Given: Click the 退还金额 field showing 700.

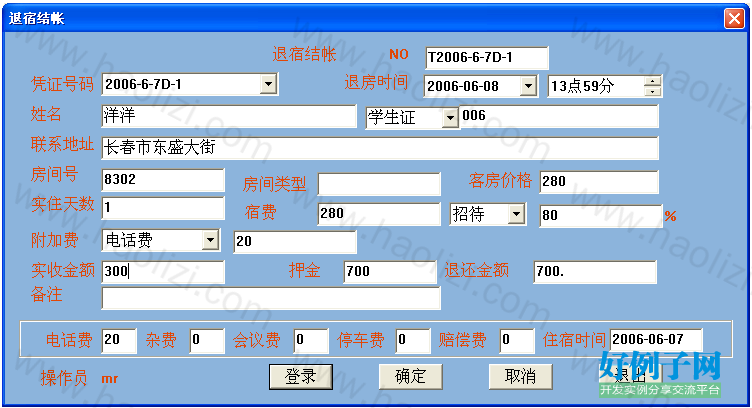Looking at the screenshot, I should (x=595, y=272).
